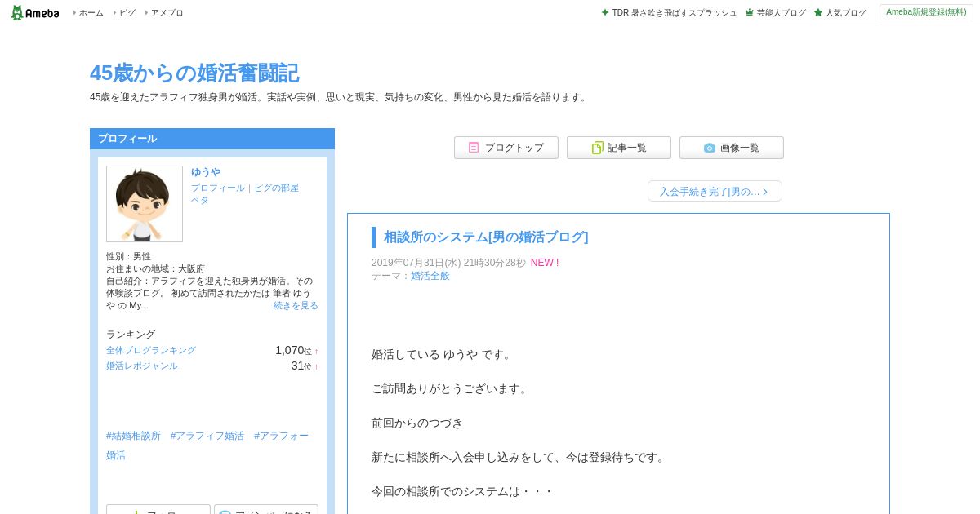Screen dimensions: 980x514
Task: Open the 全体ブログランキング link
Action: (x=151, y=350)
